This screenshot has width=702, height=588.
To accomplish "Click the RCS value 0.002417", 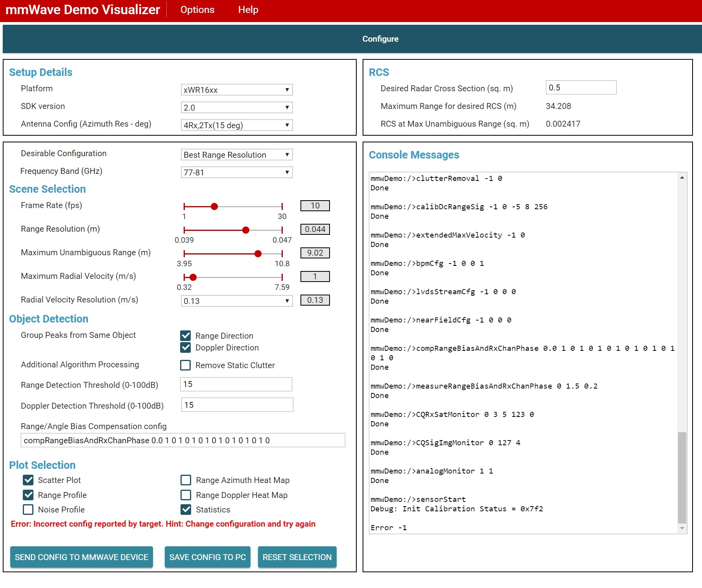I will 563,124.
